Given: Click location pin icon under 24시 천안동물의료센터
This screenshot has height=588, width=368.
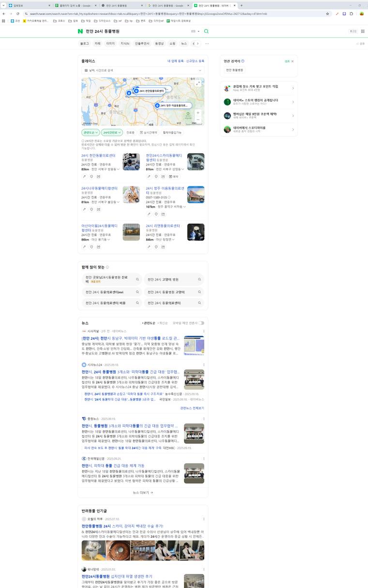Looking at the screenshot, I should 92,177.
